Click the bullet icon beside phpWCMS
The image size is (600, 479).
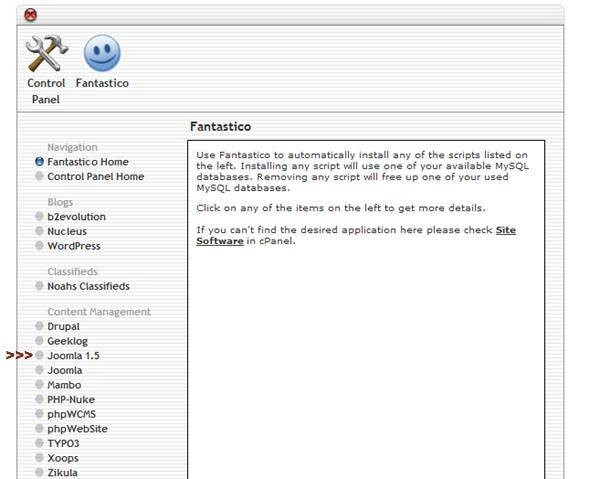pyautogui.click(x=39, y=414)
